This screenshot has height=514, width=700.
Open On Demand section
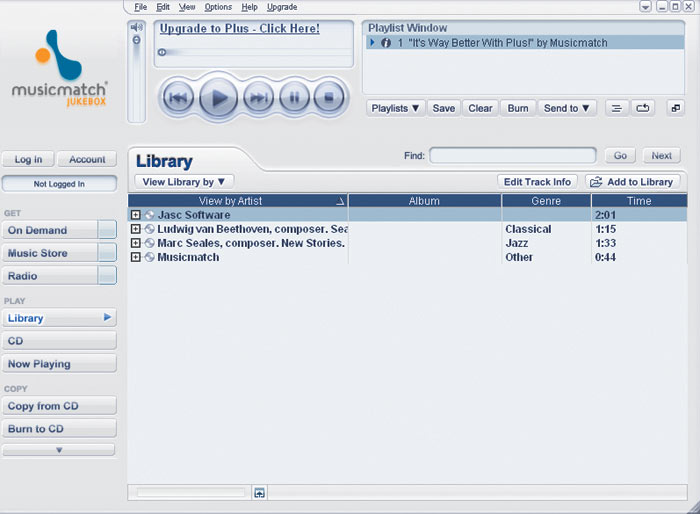point(50,230)
